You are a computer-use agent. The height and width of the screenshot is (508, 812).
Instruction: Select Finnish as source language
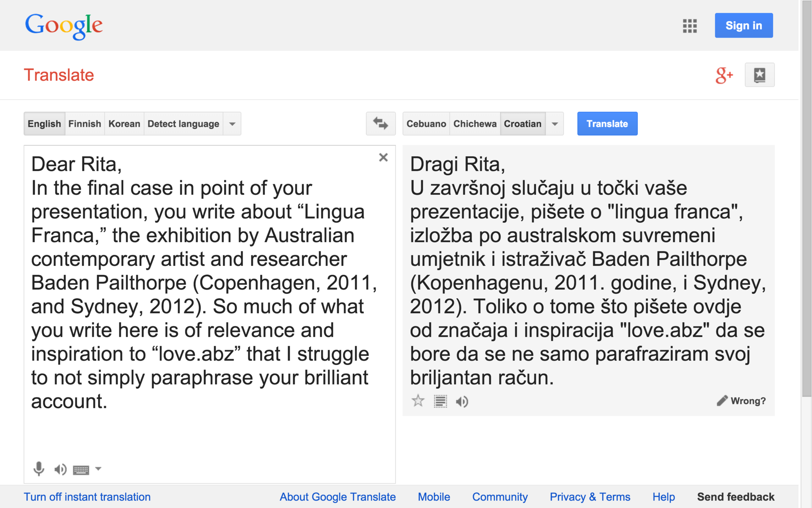85,124
